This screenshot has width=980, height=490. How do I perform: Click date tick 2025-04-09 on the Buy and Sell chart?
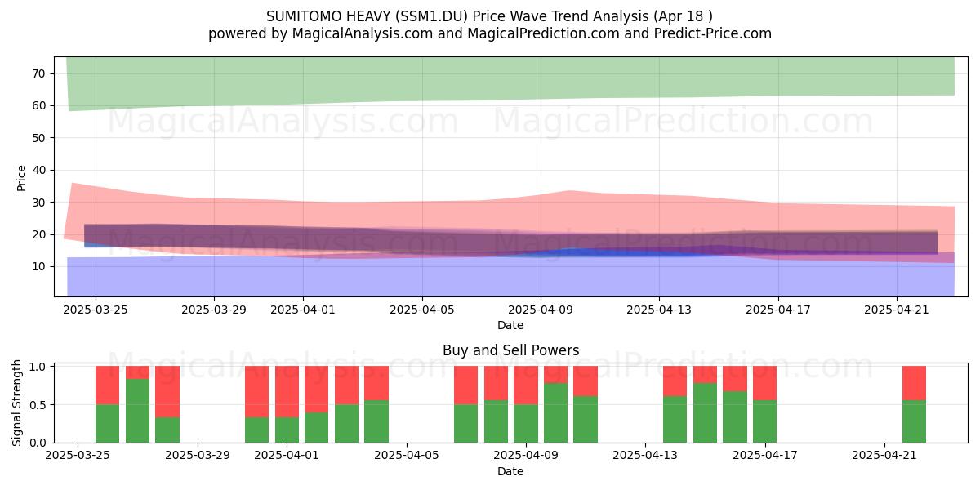pyautogui.click(x=526, y=456)
